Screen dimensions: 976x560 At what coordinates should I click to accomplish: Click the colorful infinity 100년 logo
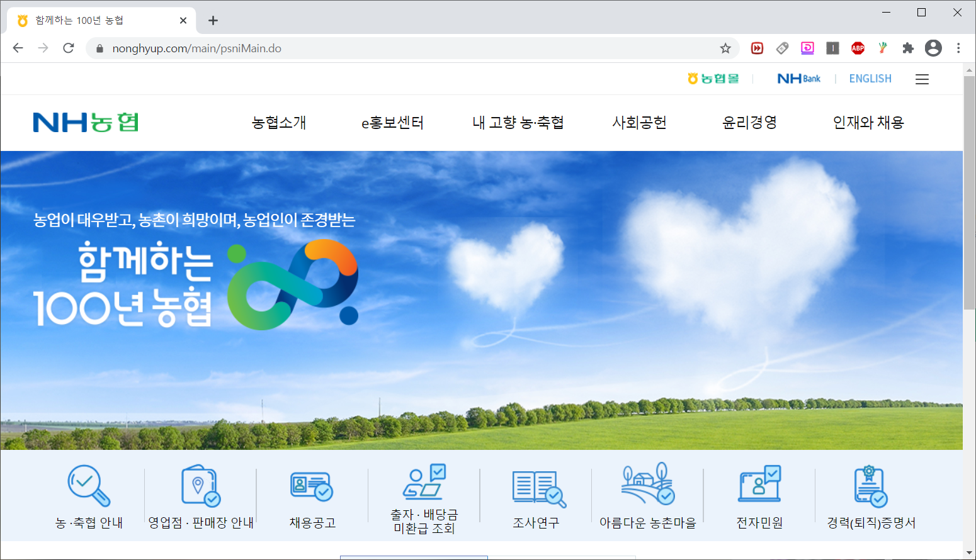click(x=293, y=284)
